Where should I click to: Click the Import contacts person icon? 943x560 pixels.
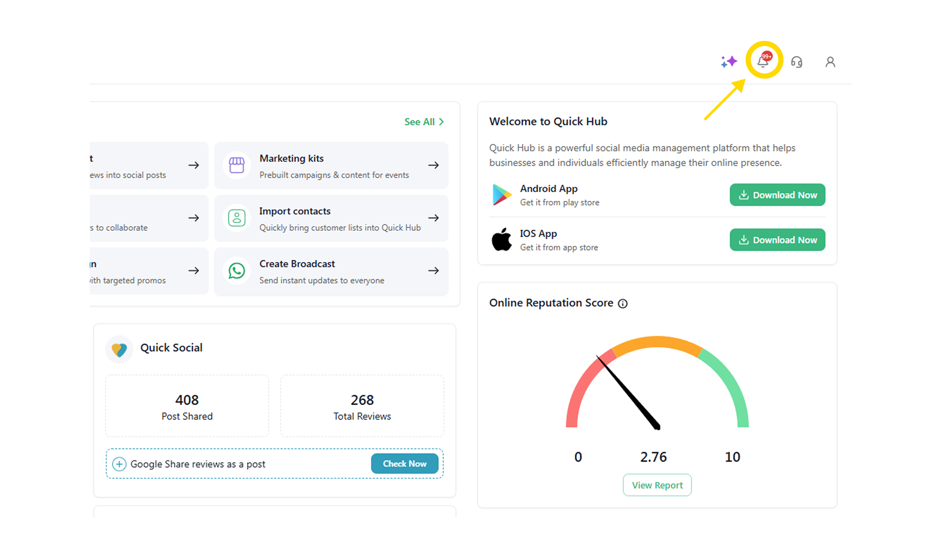click(x=237, y=218)
